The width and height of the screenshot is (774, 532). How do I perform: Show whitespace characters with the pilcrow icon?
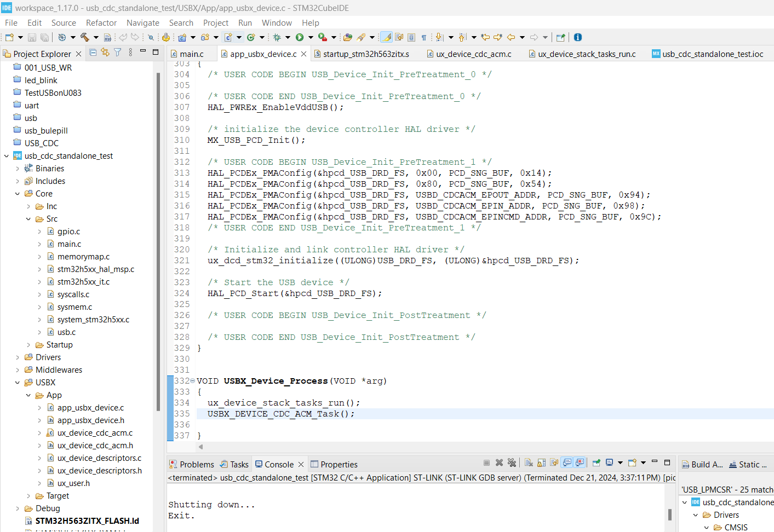coord(423,37)
